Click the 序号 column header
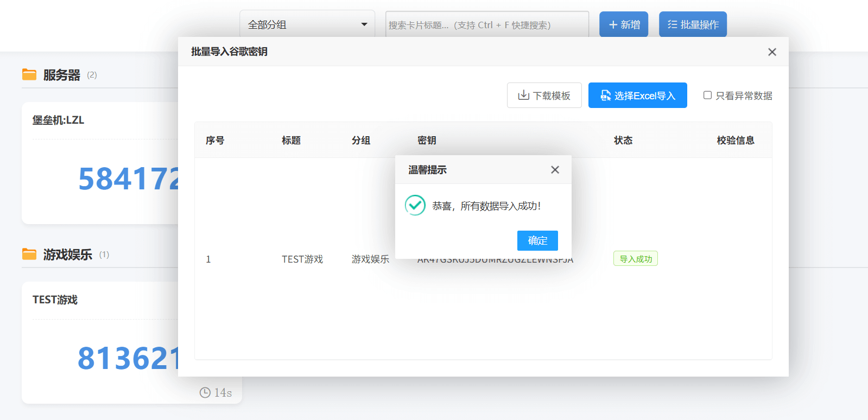 [215, 141]
